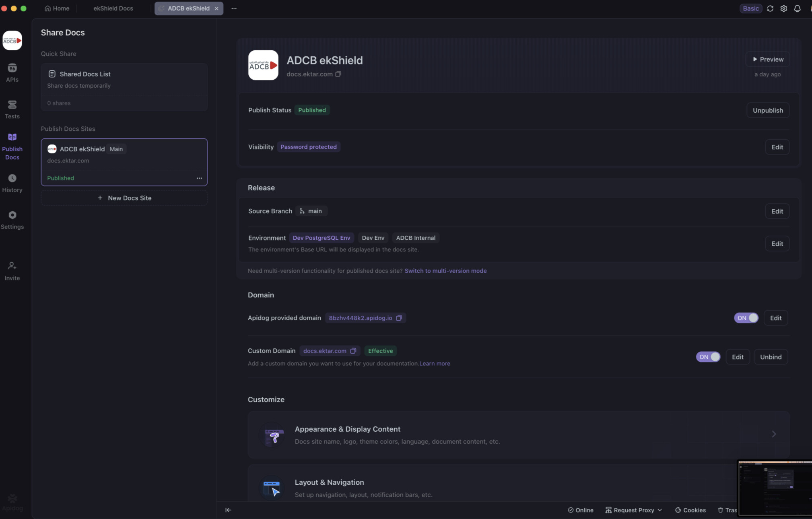Copy the custom domain docs.ektar.com

point(353,351)
